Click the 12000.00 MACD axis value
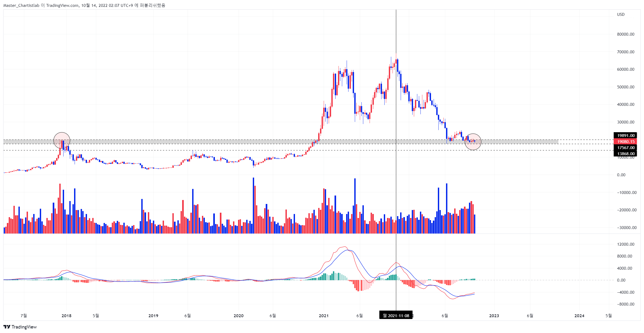Screen dimensions: 644x333 (x=626, y=244)
